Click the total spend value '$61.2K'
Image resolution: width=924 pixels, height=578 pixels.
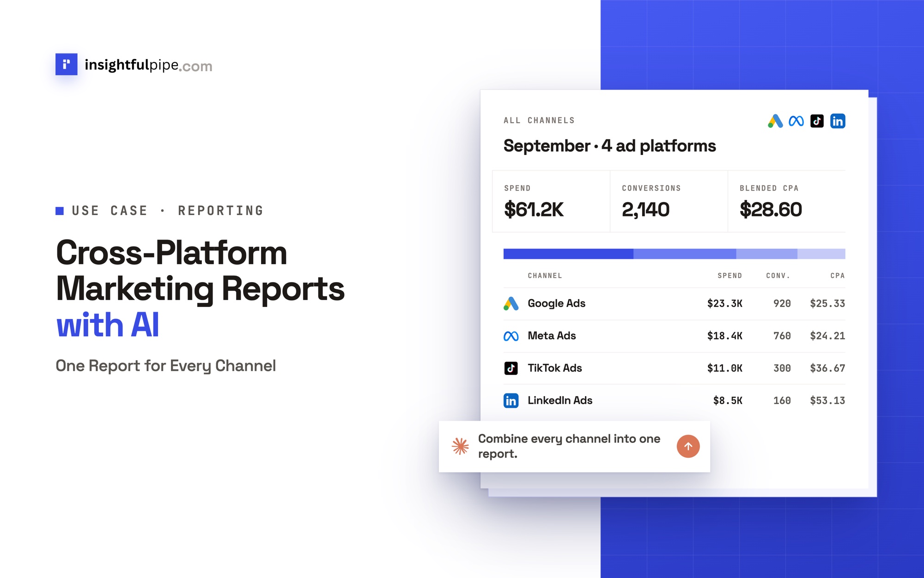pos(534,209)
